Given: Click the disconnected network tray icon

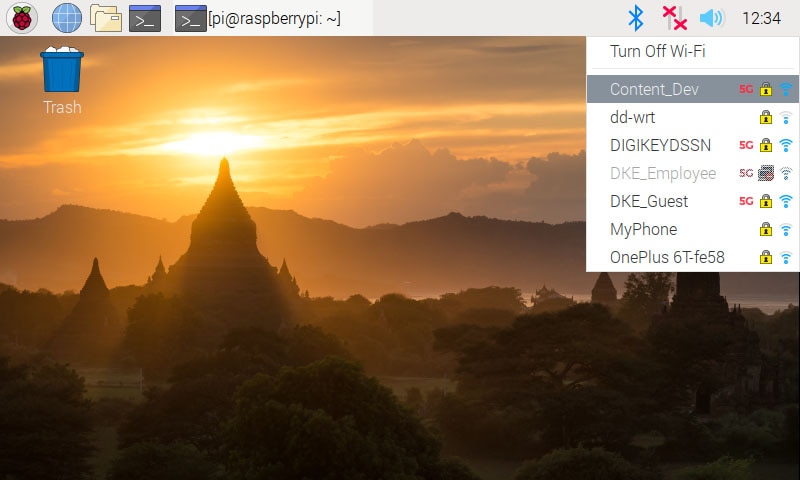Looking at the screenshot, I should (674, 18).
